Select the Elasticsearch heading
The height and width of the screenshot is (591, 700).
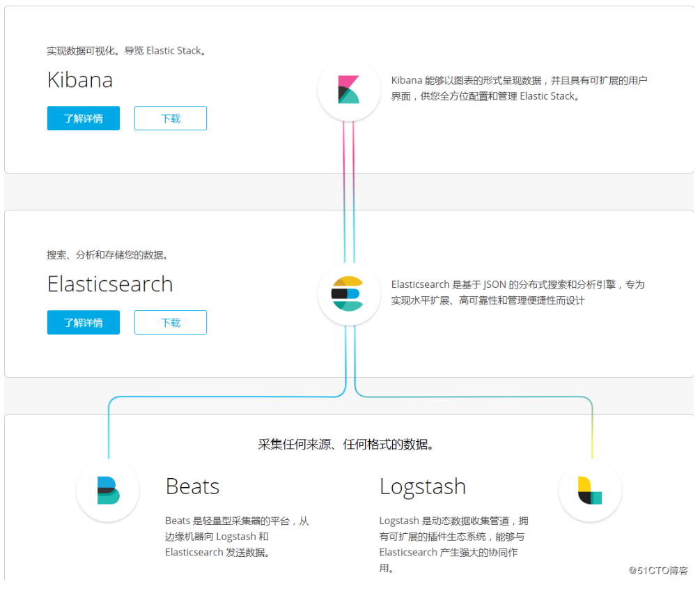pos(110,284)
